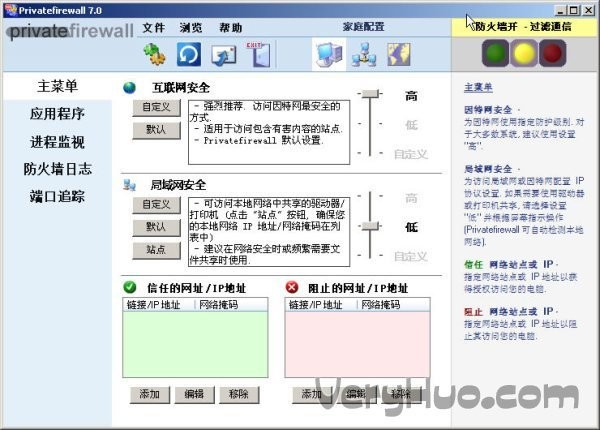Click the green puzzle-piece toolbar icon

coord(155,54)
